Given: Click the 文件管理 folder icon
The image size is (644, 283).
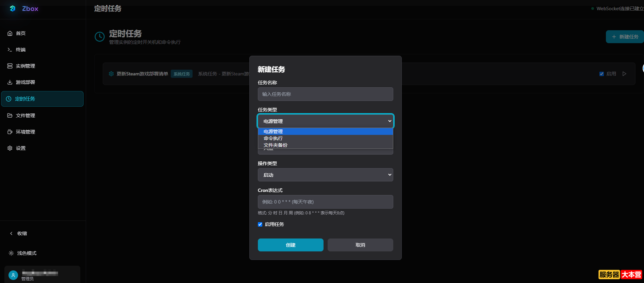Looking at the screenshot, I should tap(10, 116).
